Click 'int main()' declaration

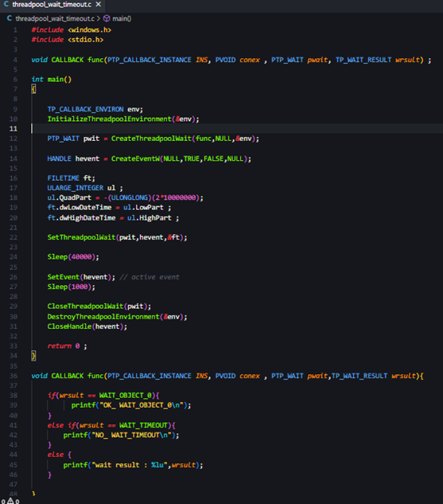(52, 80)
